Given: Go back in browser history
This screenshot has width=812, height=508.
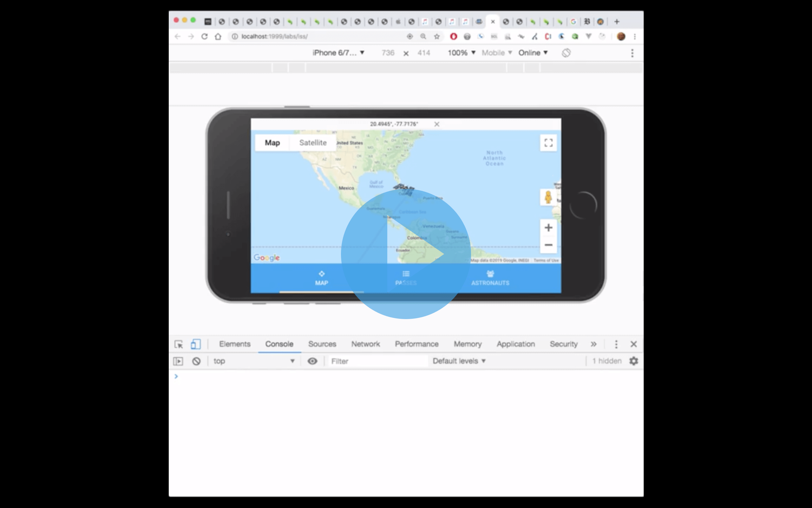Looking at the screenshot, I should 178,36.
